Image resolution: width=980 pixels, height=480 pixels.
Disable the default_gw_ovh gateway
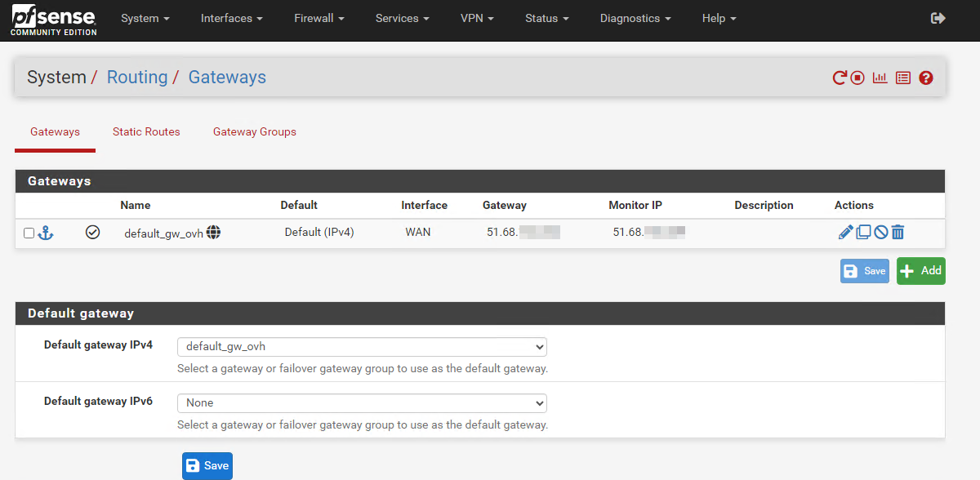[880, 233]
